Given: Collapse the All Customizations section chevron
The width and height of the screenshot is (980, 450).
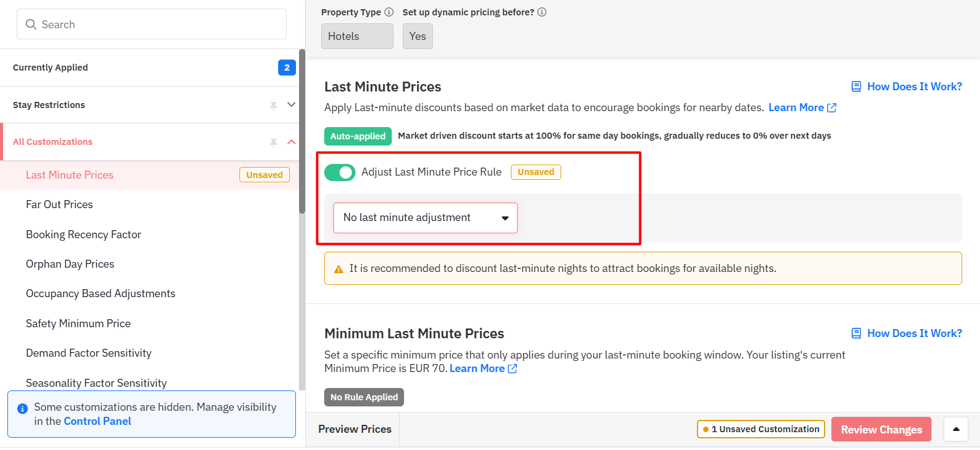Looking at the screenshot, I should (292, 142).
